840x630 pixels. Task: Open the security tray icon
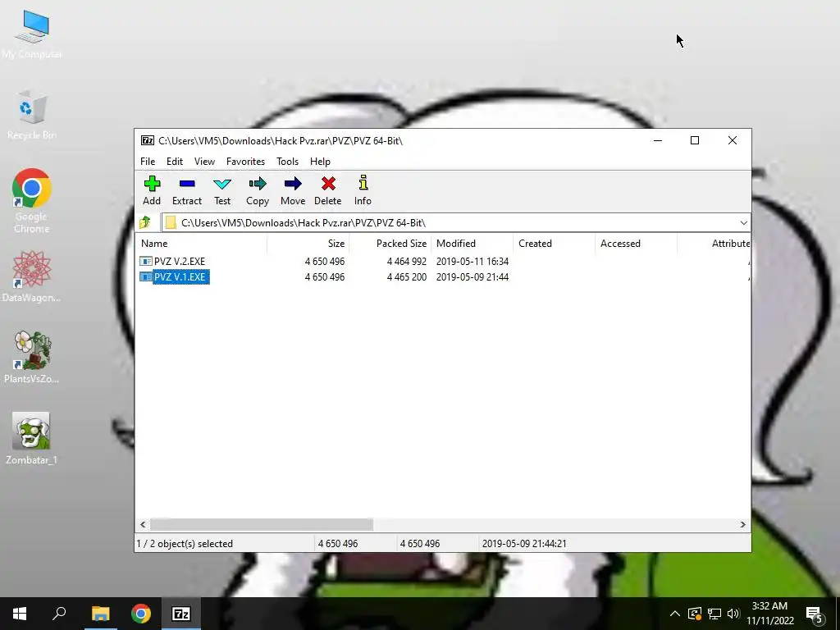click(x=695, y=614)
